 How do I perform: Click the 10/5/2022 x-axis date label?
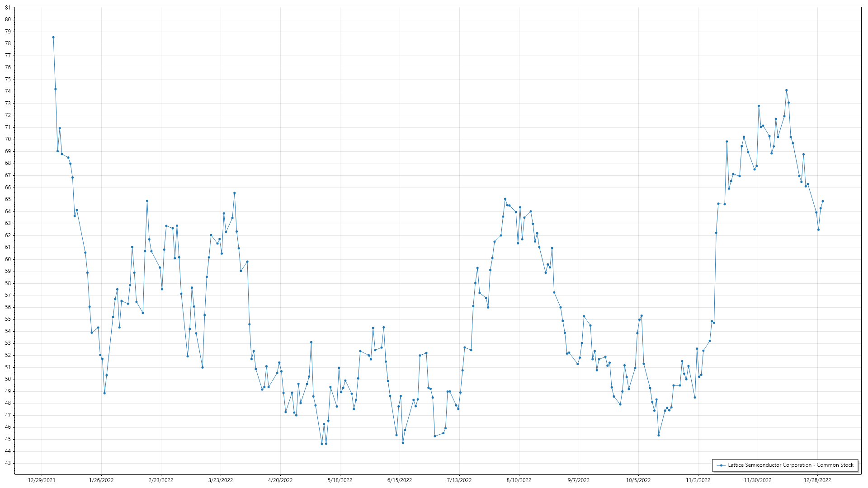638,480
